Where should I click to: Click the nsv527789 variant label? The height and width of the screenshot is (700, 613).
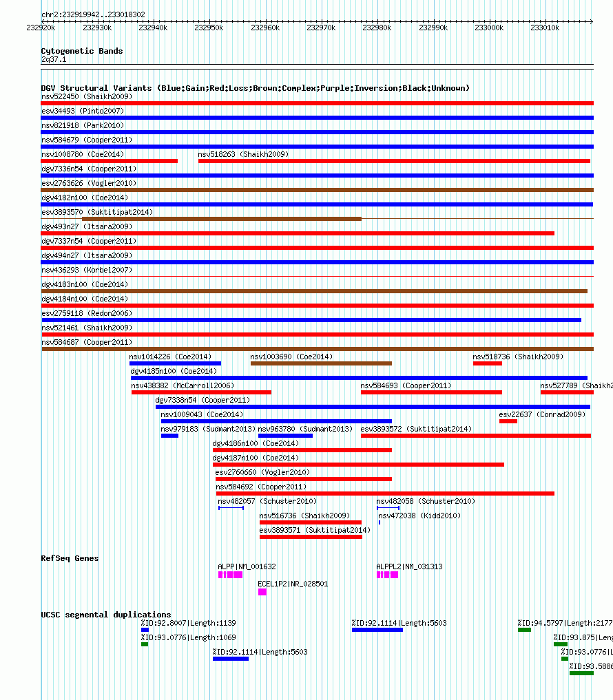pyautogui.click(x=576, y=385)
